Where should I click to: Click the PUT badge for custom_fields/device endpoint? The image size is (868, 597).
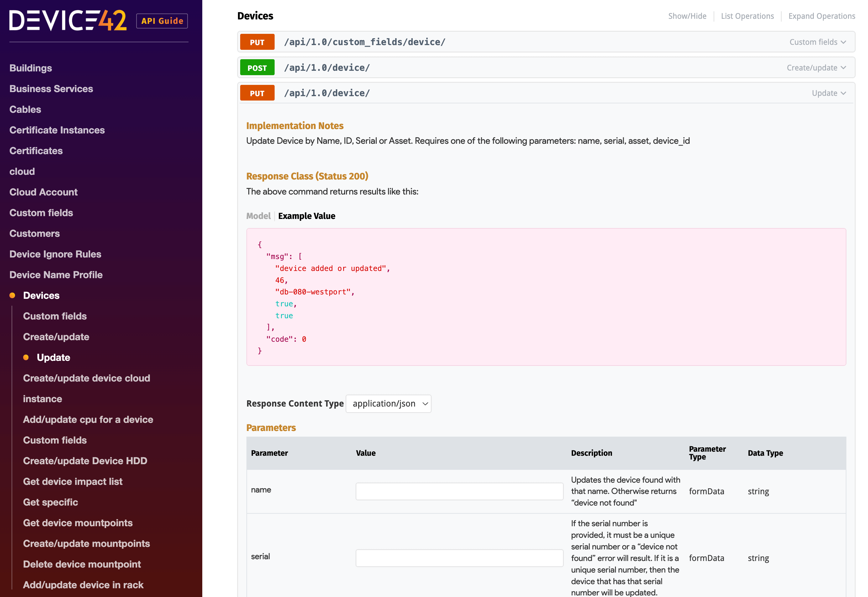click(257, 42)
